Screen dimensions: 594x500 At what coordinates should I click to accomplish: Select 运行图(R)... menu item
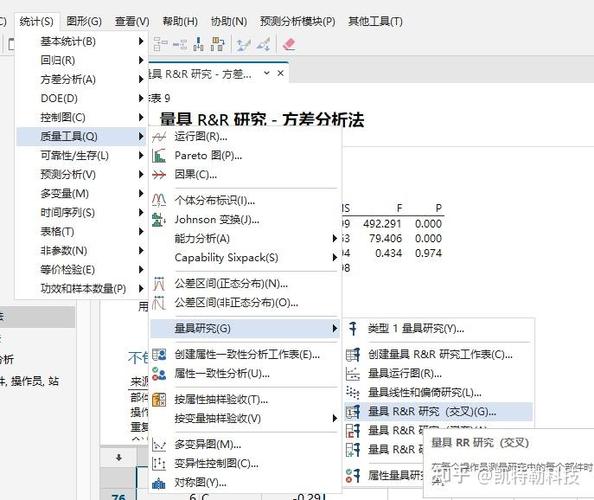click(245, 137)
